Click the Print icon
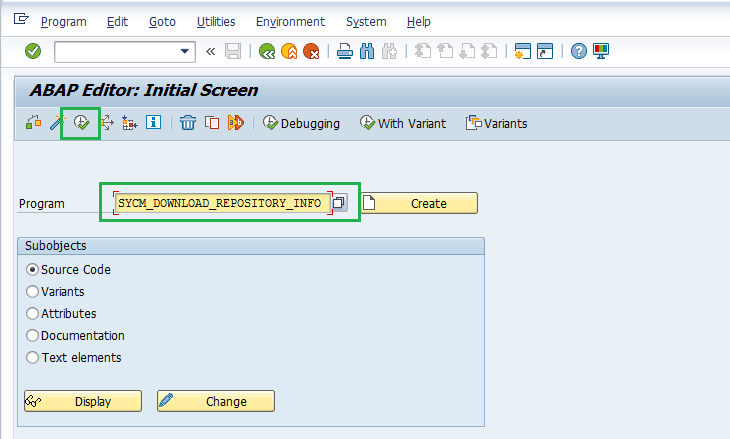Image resolution: width=730 pixels, height=439 pixels. click(345, 51)
